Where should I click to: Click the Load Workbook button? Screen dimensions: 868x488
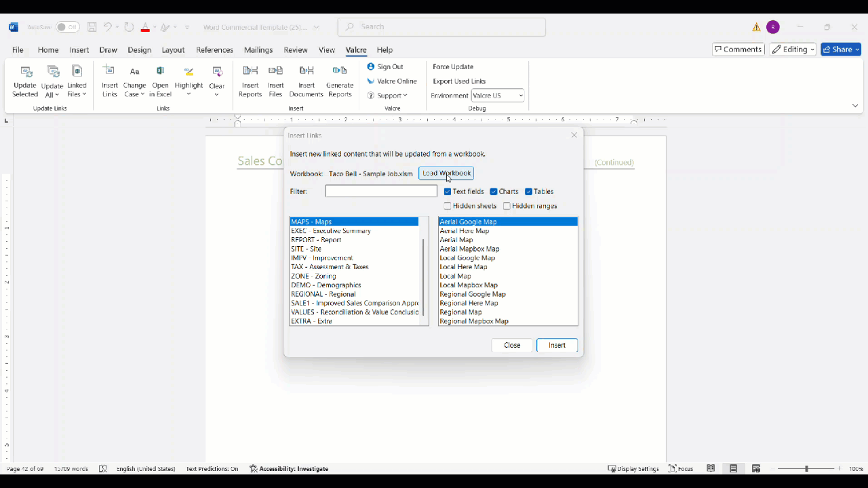(446, 174)
